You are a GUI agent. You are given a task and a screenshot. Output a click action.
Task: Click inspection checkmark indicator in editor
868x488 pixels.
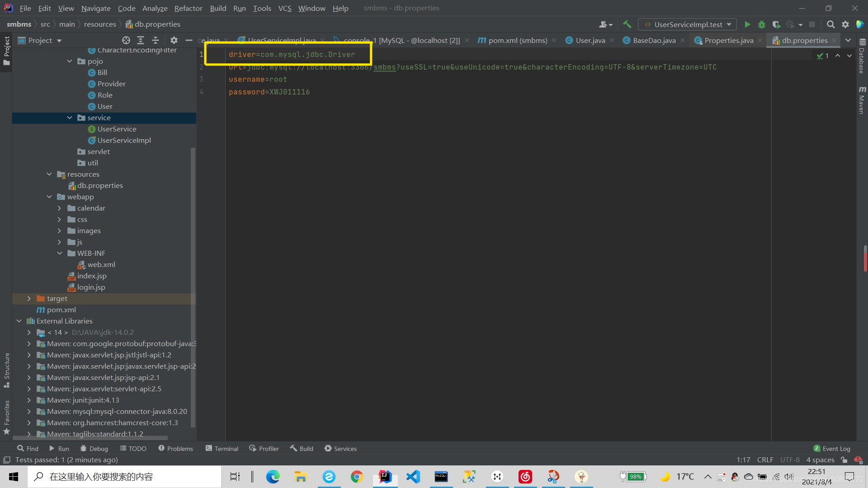[823, 56]
